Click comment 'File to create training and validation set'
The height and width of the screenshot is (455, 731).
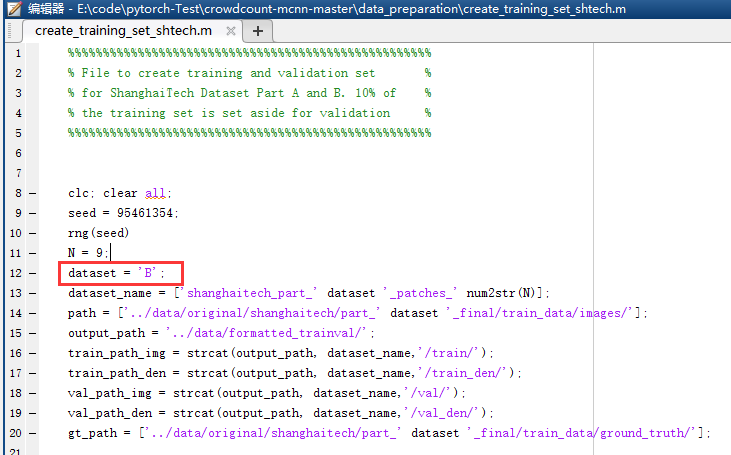228,73
